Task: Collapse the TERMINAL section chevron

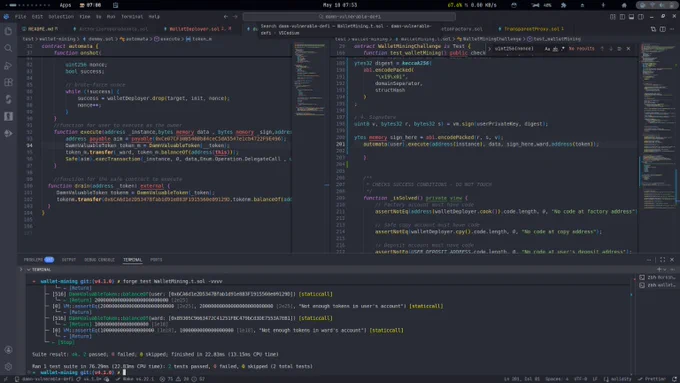Action: tap(29, 269)
